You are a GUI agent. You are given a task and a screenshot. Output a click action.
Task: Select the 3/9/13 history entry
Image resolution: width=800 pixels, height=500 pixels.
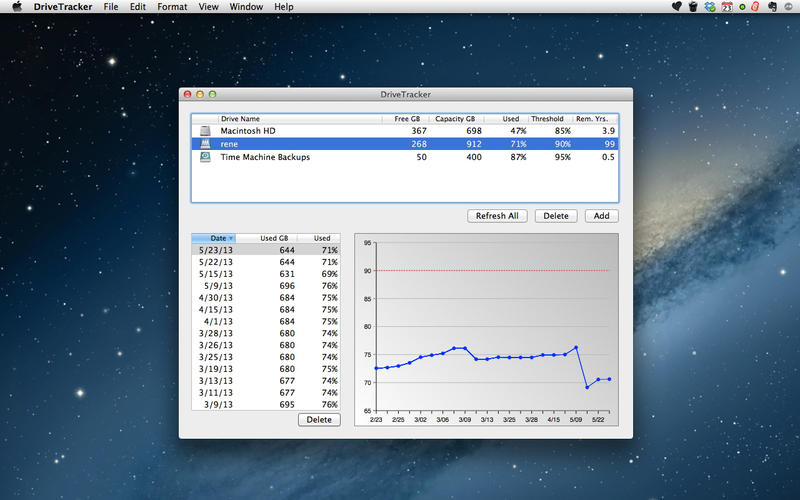pyautogui.click(x=266, y=405)
